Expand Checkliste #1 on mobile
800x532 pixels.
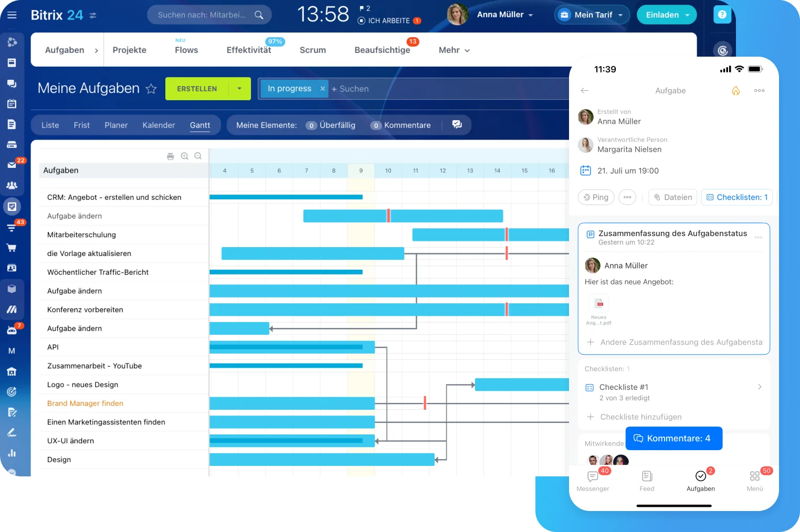click(760, 387)
